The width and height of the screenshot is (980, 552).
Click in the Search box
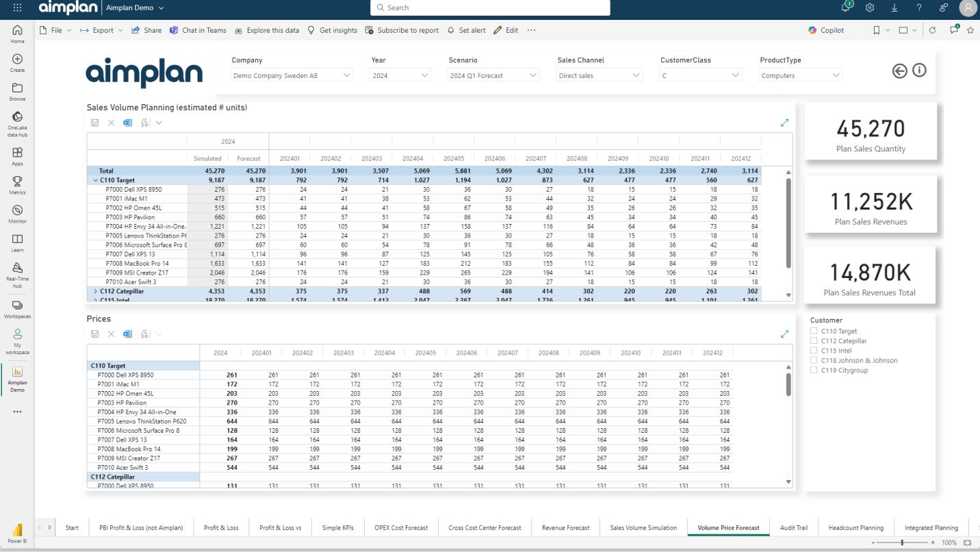pos(490,8)
